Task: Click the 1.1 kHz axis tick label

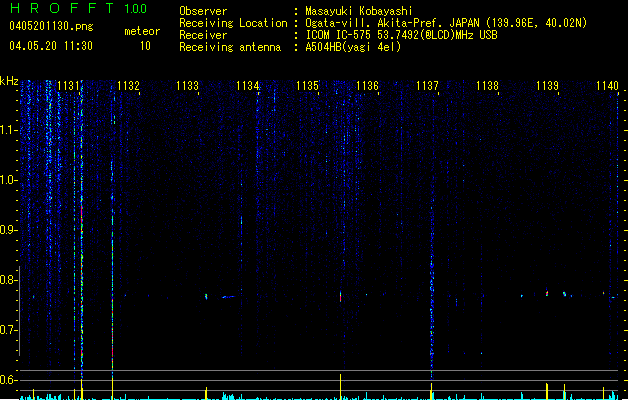Action: [8, 130]
